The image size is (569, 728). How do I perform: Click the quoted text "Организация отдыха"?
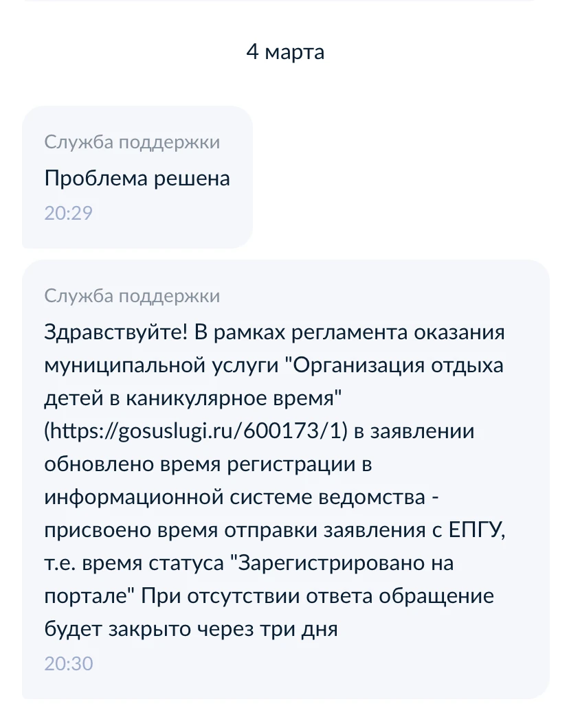(399, 365)
